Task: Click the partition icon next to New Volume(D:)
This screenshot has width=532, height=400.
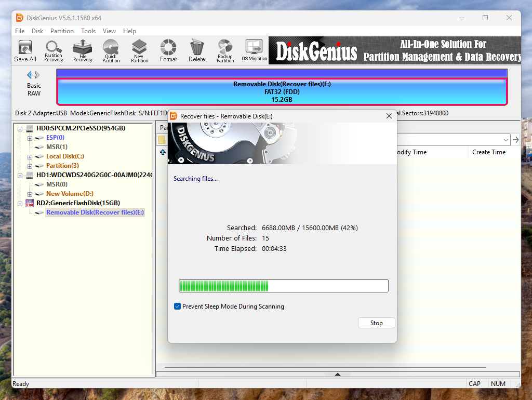Action: [x=39, y=194]
